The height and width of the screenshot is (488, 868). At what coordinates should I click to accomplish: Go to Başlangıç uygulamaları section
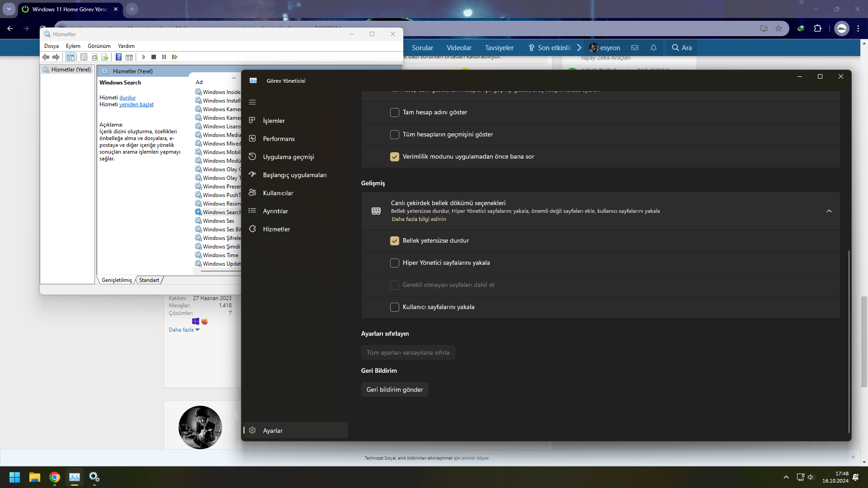[294, 175]
